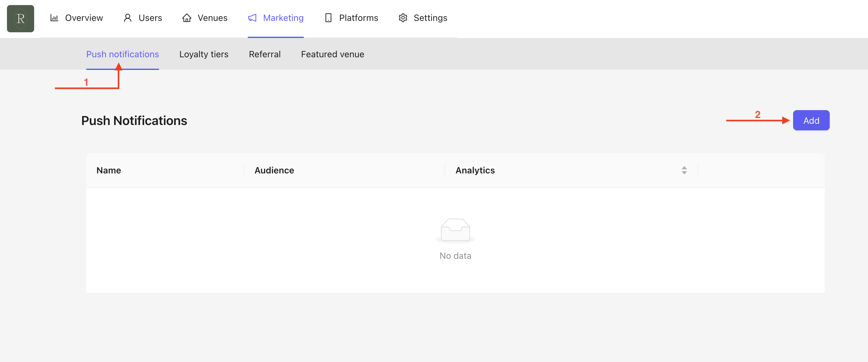
Task: Click the Marketing megaphone icon
Action: coord(252,18)
